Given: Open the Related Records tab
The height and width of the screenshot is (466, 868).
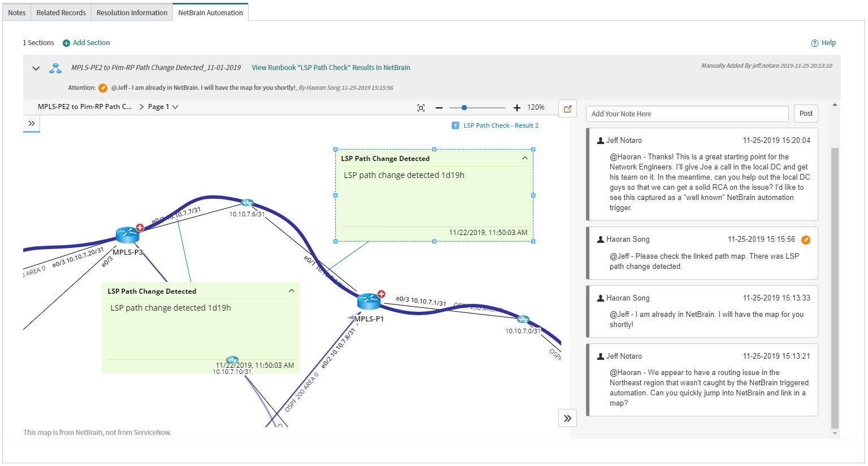Looking at the screenshot, I should click(61, 12).
